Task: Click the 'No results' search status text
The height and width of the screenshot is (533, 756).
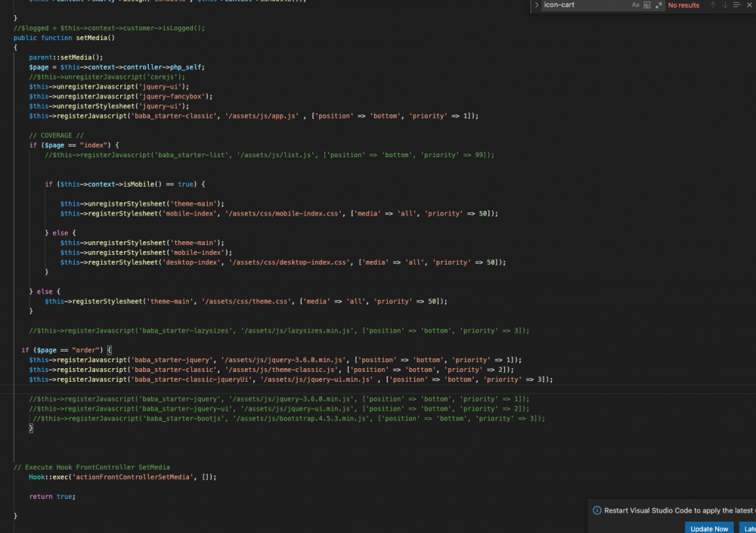Action: coord(683,5)
